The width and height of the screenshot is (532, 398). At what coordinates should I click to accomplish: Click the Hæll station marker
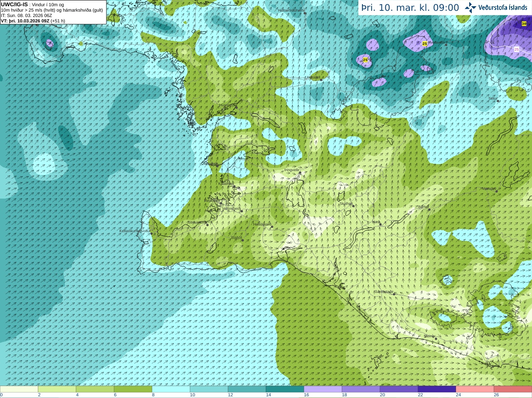coord(380,224)
